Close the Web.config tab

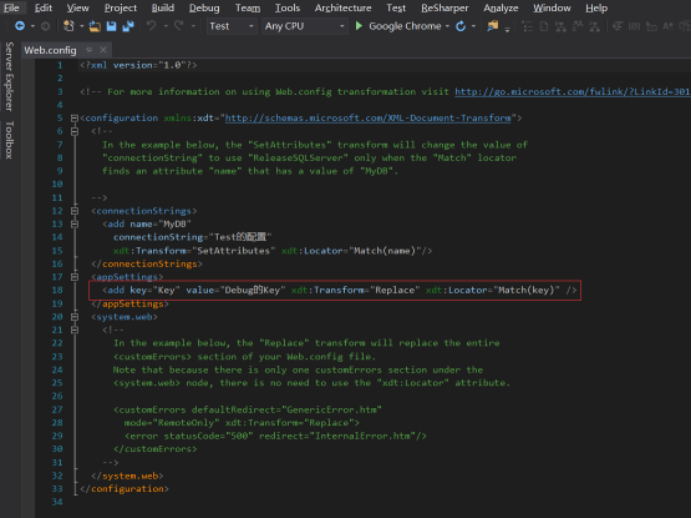[x=103, y=50]
